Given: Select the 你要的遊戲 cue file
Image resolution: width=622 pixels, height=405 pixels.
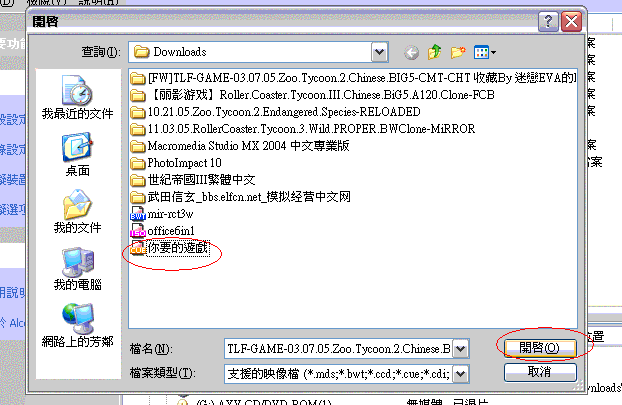Looking at the screenshot, I should tap(170, 248).
